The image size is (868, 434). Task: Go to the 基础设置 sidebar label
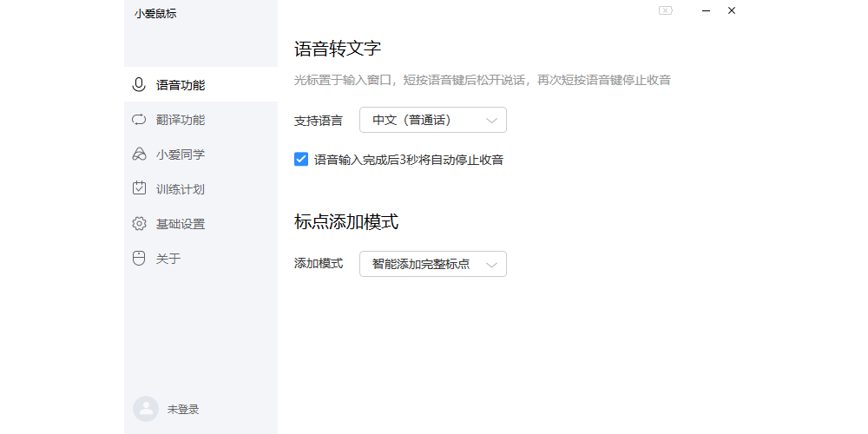[x=181, y=224]
